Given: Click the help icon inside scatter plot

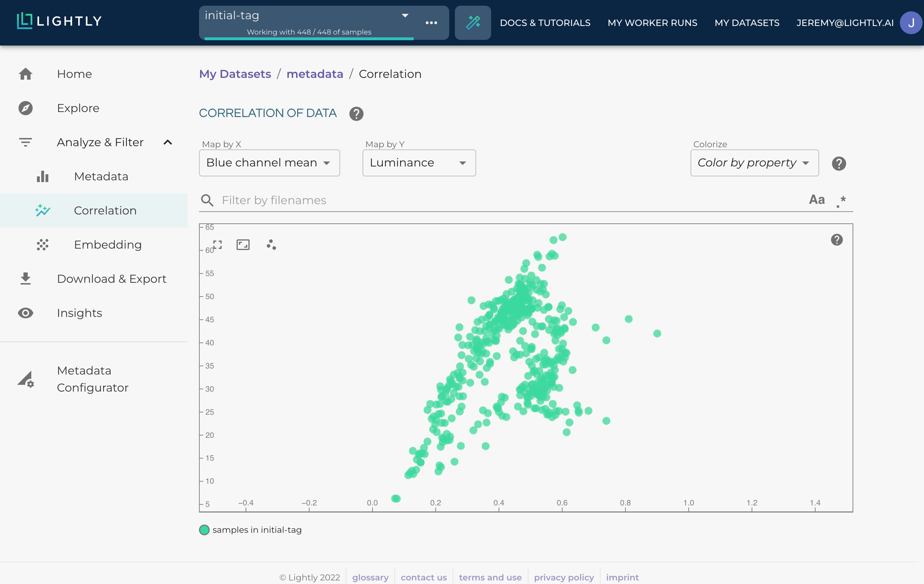Looking at the screenshot, I should point(837,240).
